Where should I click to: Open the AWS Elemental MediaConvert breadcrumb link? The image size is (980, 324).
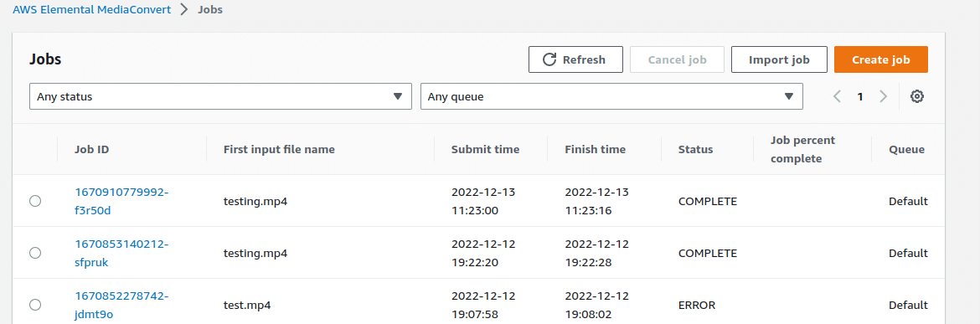tap(92, 10)
